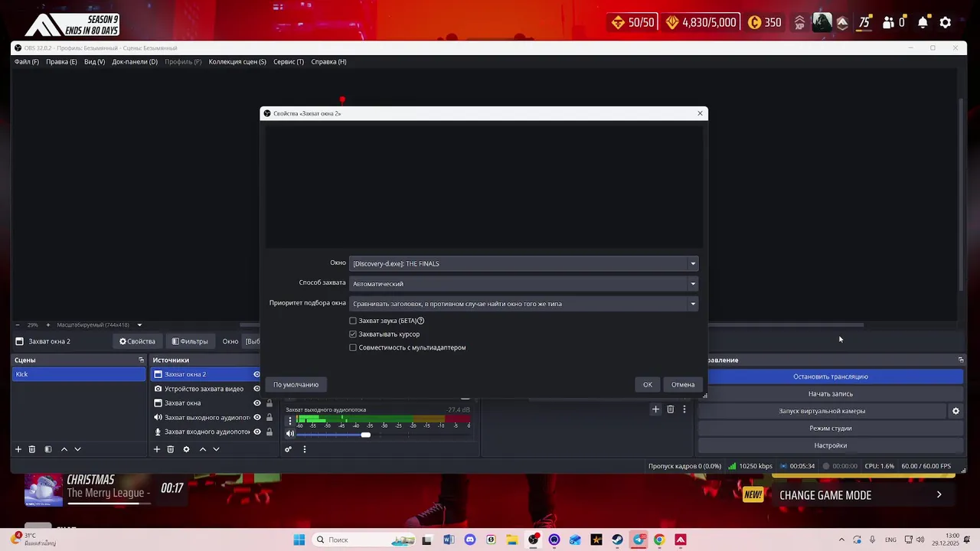
Task: Open Discord from the taskbar
Action: [x=470, y=540]
